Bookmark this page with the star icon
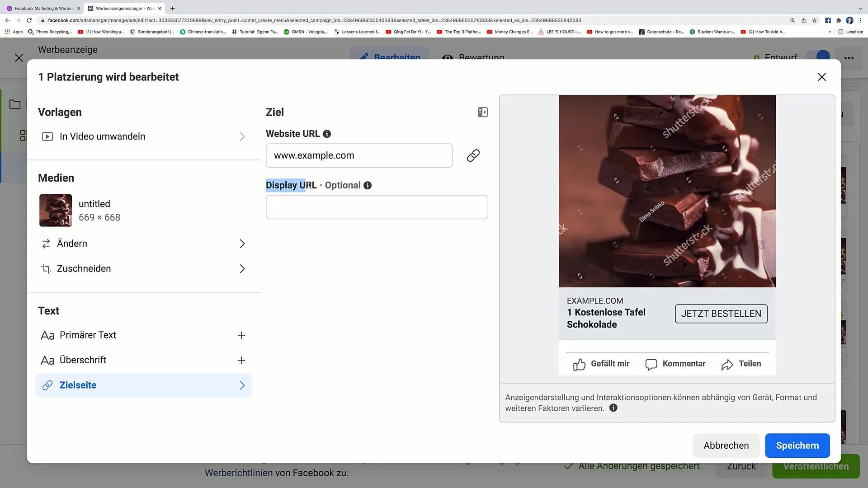Viewport: 868px width, 488px height. pyautogui.click(x=815, y=20)
